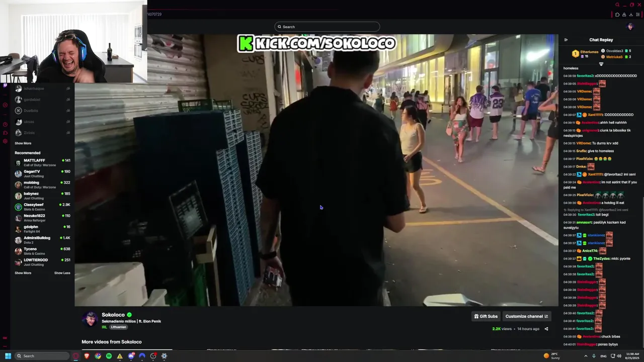Open Spotify in the taskbar
The width and height of the screenshot is (644, 362).
click(x=109, y=356)
